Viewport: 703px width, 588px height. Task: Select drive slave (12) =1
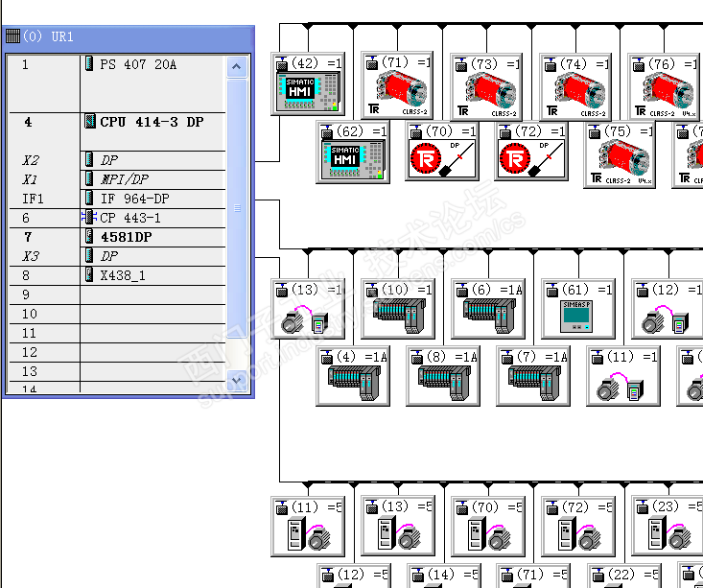coord(668,309)
